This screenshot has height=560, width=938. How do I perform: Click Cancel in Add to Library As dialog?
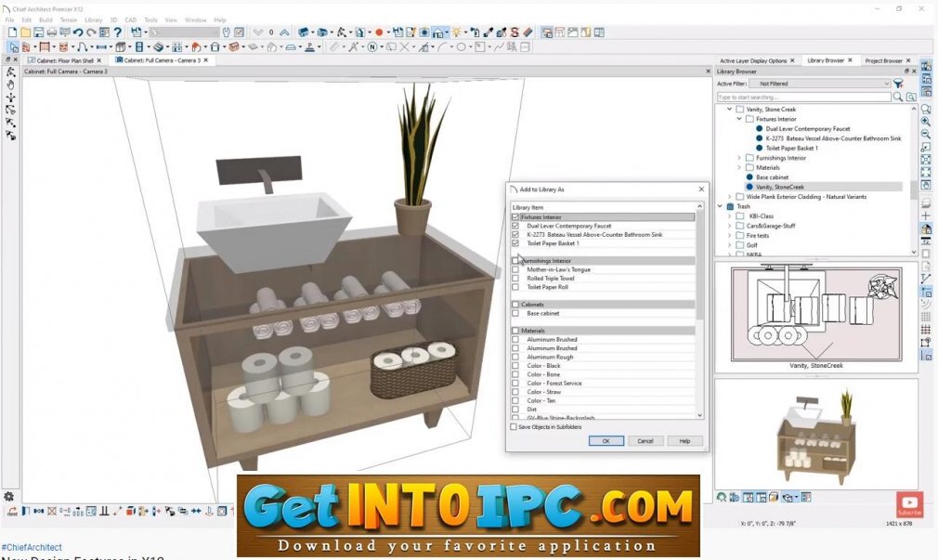point(645,441)
